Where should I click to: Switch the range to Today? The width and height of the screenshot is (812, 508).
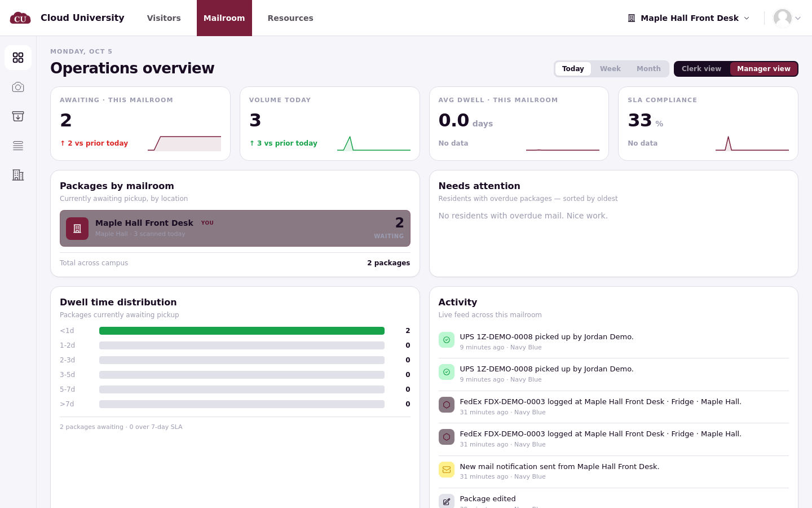click(x=573, y=69)
